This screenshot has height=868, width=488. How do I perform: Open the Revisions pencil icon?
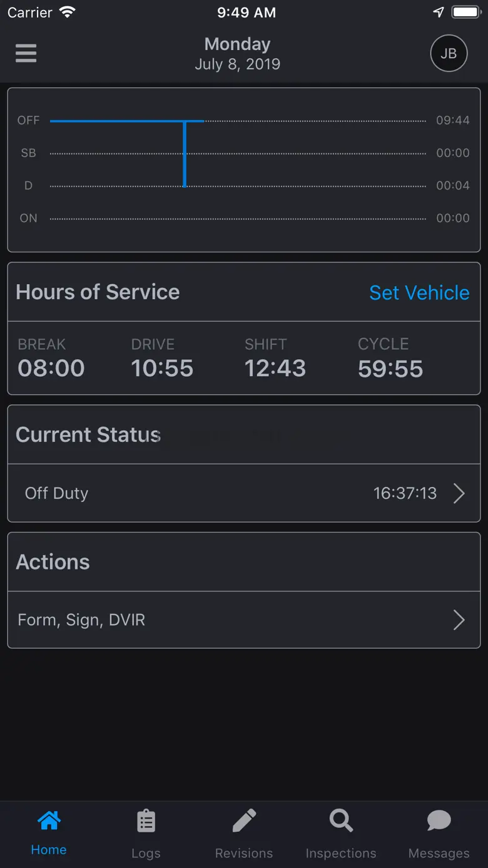click(x=244, y=821)
